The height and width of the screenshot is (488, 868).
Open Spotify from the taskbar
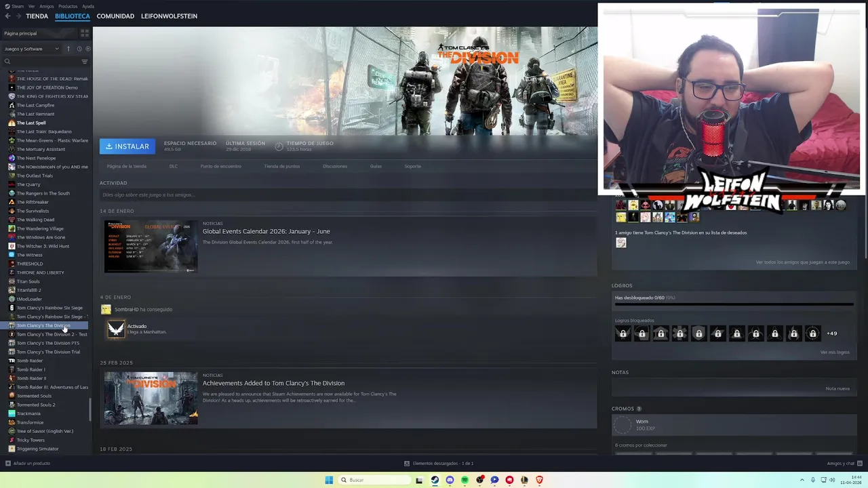pos(465,480)
